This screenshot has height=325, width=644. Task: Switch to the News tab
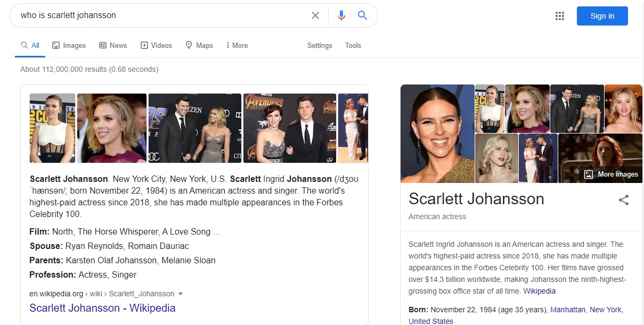click(x=113, y=46)
